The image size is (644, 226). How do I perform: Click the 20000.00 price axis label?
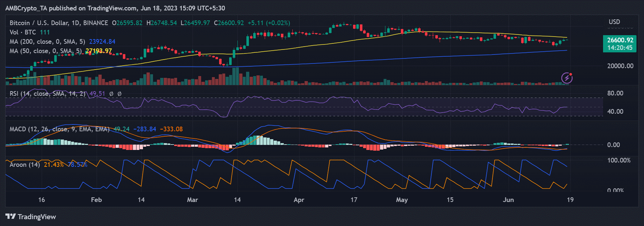pyautogui.click(x=620, y=66)
